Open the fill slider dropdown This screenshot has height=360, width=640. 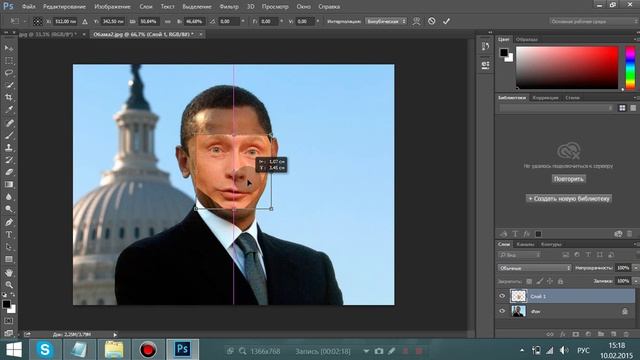[x=636, y=281]
